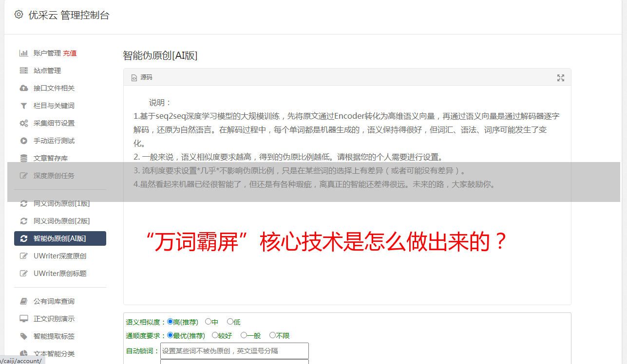
Task: Click the 智能伪原创[AI版] page heading
Action: point(160,55)
